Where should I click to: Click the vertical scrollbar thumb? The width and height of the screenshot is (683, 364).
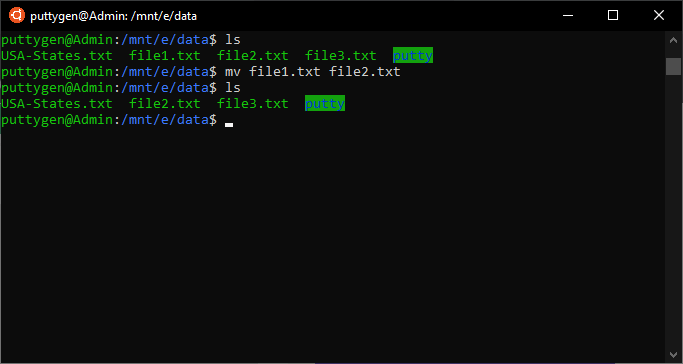(673, 66)
